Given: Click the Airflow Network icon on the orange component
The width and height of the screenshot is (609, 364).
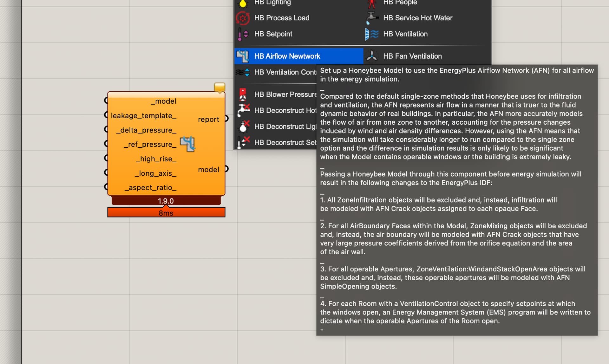Looking at the screenshot, I should (187, 144).
